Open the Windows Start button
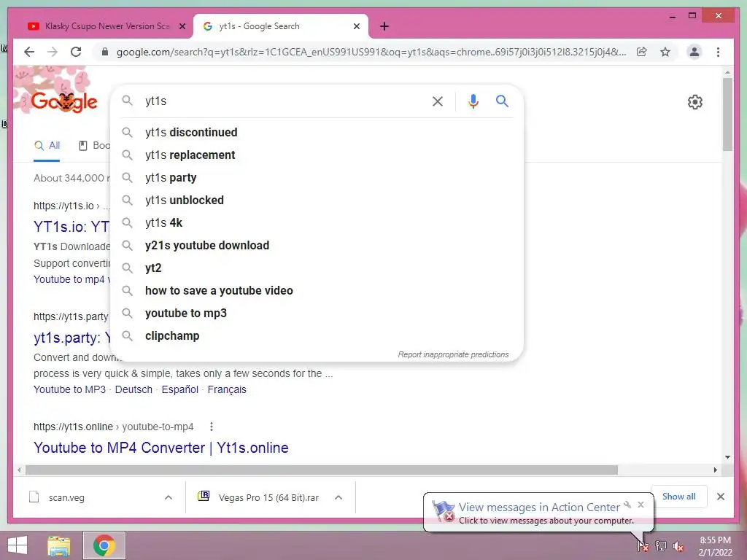 click(18, 545)
